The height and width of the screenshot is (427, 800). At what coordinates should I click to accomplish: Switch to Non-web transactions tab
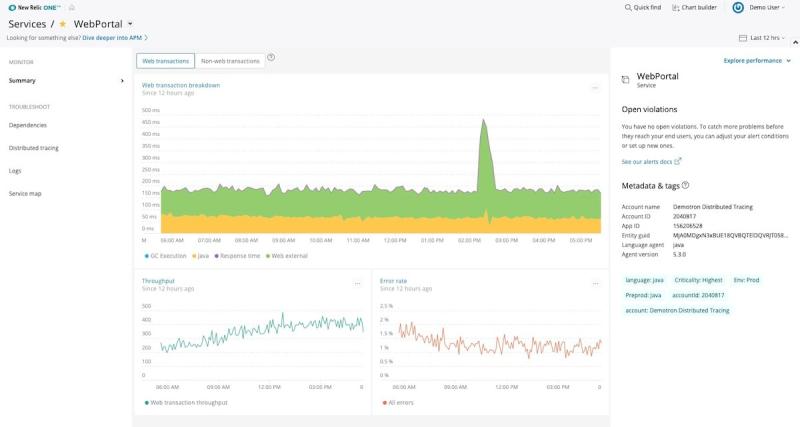tap(230, 61)
